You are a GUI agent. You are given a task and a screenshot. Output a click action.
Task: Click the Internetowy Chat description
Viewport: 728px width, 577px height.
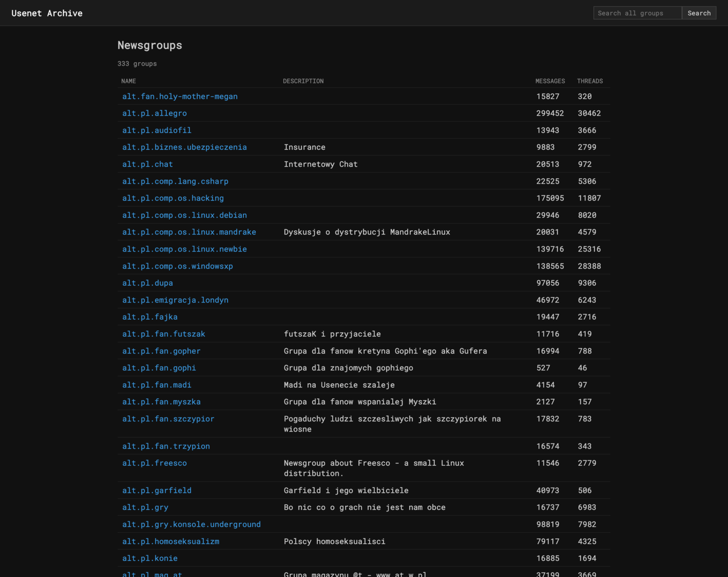pyautogui.click(x=321, y=164)
